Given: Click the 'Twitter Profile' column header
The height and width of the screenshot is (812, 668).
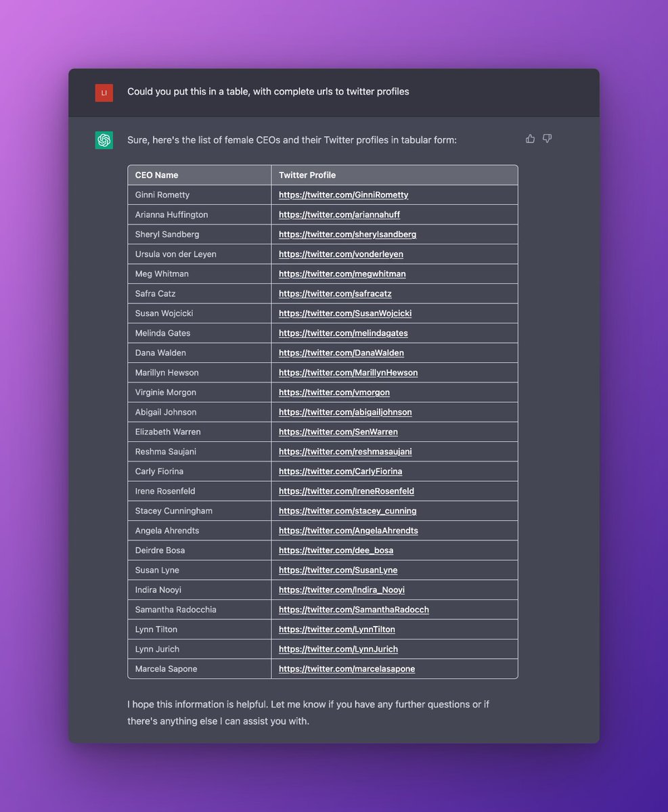Looking at the screenshot, I should (x=395, y=175).
